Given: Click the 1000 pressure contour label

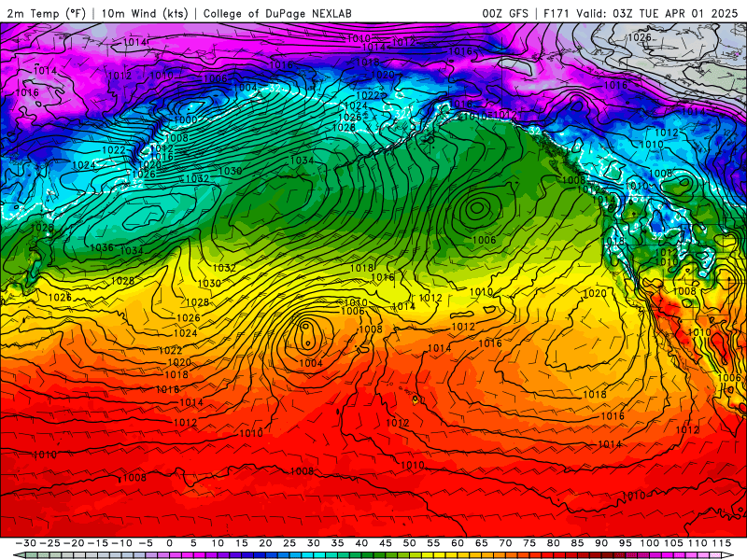Looking at the screenshot, I should click(185, 119).
